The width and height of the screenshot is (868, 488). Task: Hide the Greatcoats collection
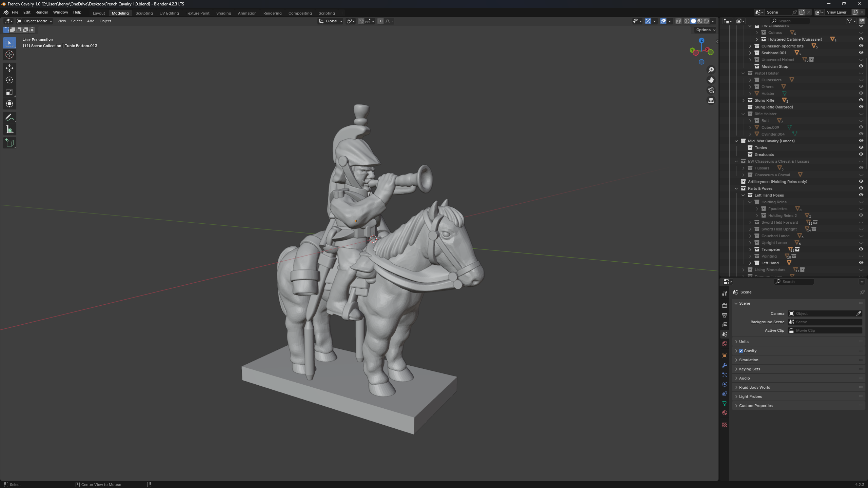[x=861, y=155]
